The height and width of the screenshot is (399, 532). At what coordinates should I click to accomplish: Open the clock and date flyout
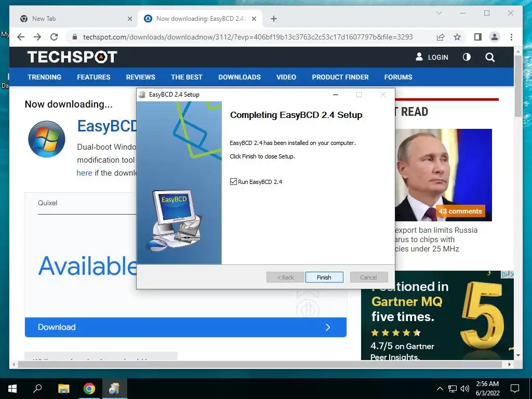[x=487, y=389]
